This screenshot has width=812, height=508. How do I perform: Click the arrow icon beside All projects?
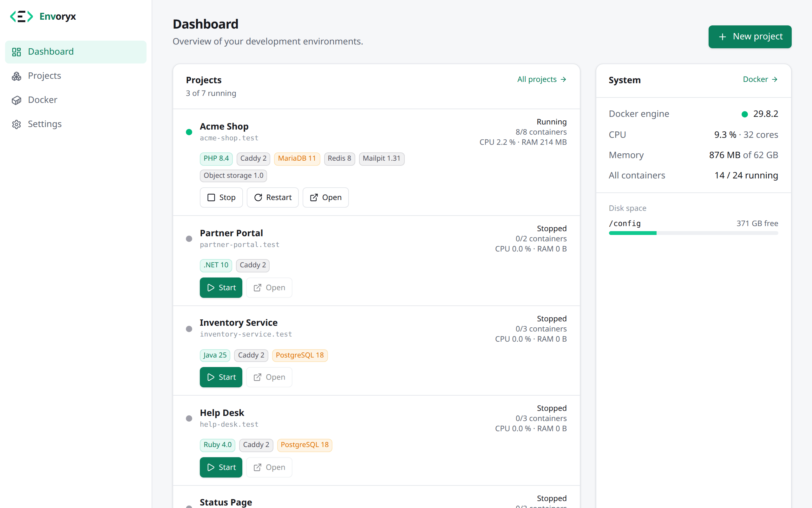point(563,79)
